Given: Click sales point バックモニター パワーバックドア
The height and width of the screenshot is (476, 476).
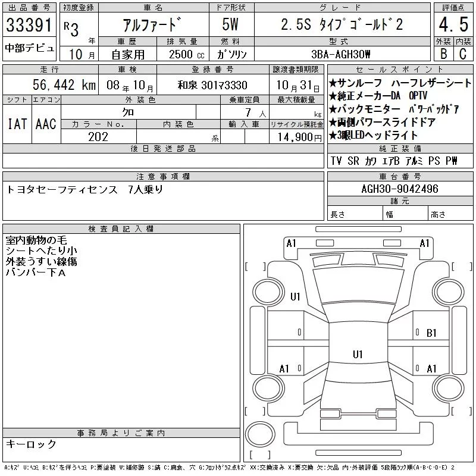Looking at the screenshot, I should [394, 109].
